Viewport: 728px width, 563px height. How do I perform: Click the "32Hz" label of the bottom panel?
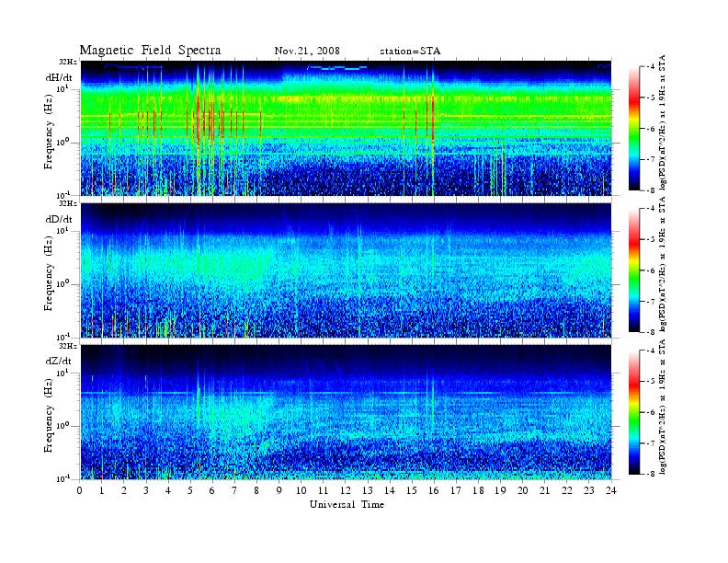68,346
